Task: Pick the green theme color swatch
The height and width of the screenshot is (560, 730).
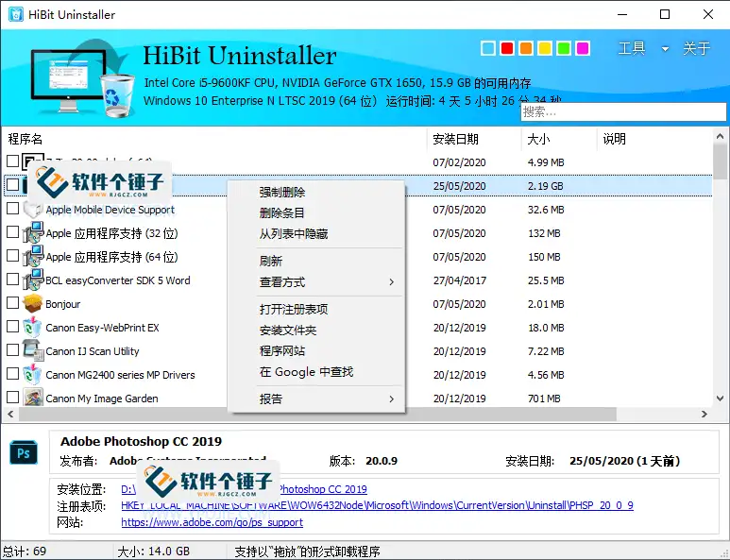Action: point(564,48)
